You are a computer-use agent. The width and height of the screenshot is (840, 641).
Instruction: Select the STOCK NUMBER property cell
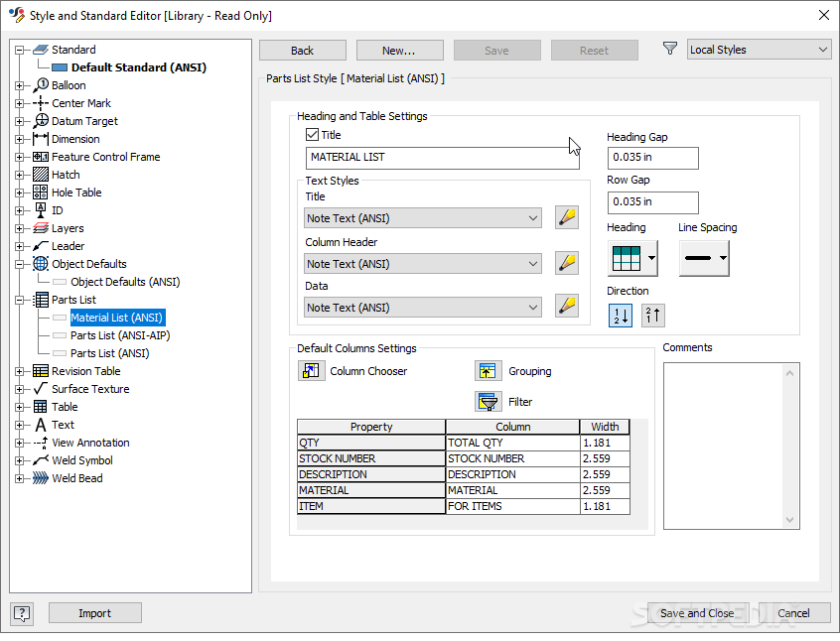pos(371,459)
